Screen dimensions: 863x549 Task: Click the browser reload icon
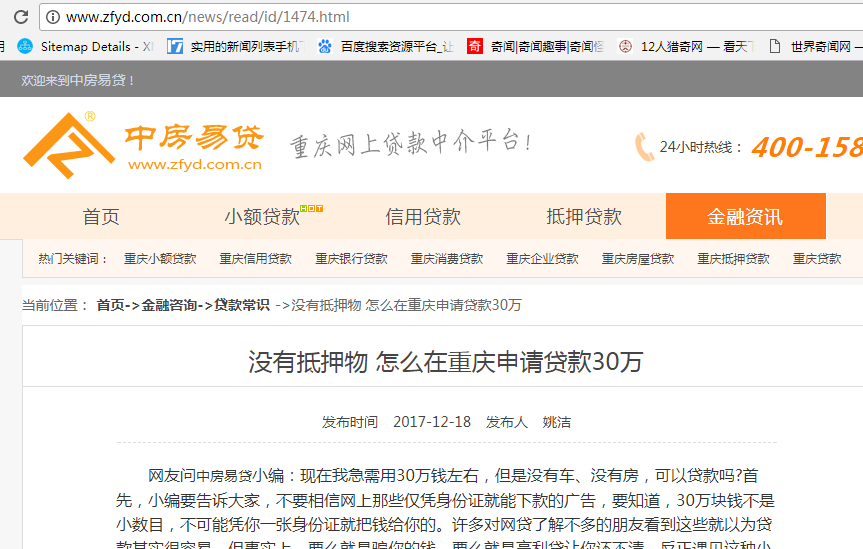20,17
